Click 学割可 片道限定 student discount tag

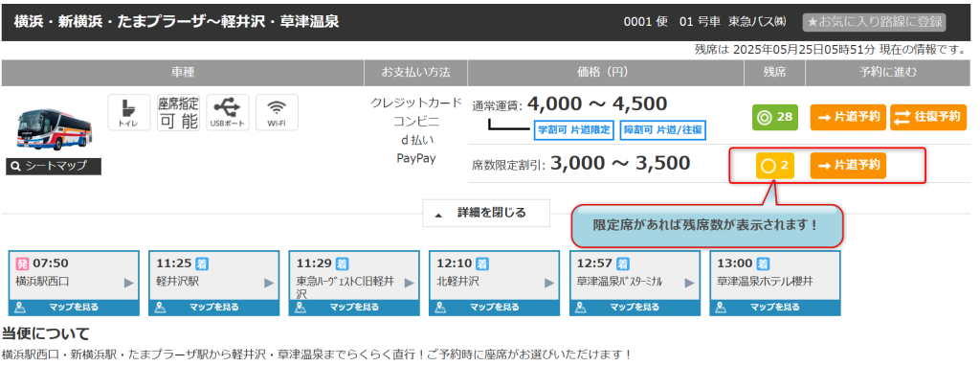tap(573, 130)
